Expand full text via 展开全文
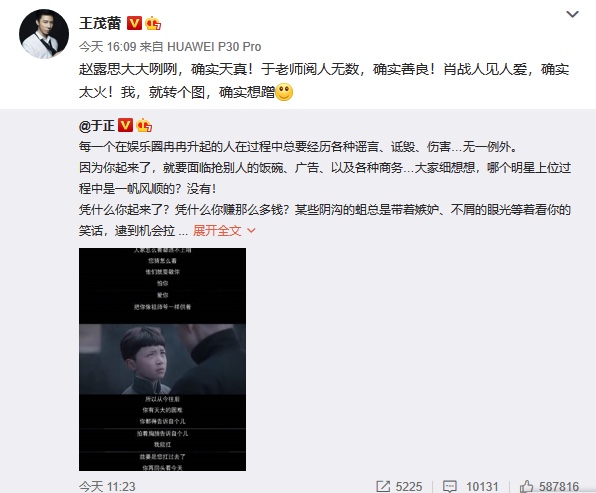Screen dimensions: 596x493 tap(217, 230)
